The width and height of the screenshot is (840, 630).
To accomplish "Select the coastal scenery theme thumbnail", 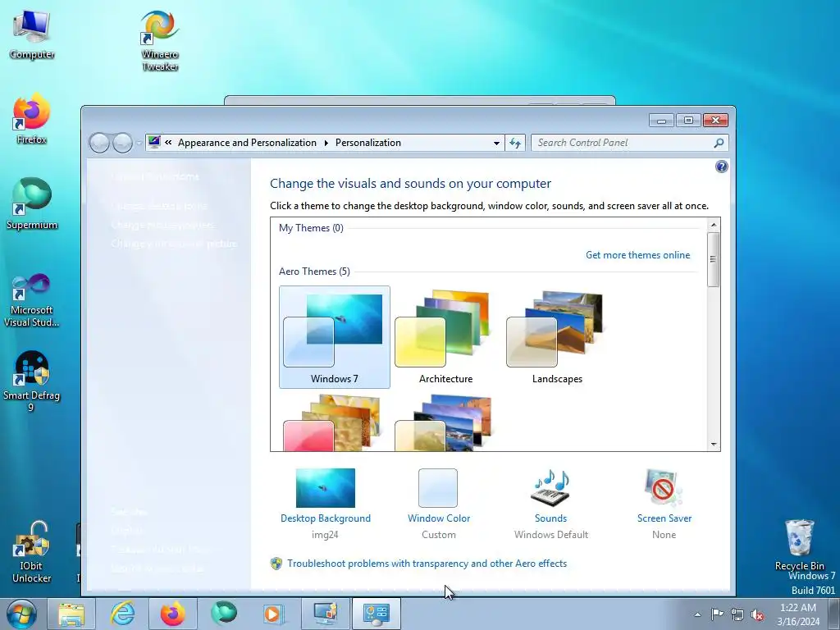I will coord(445,423).
